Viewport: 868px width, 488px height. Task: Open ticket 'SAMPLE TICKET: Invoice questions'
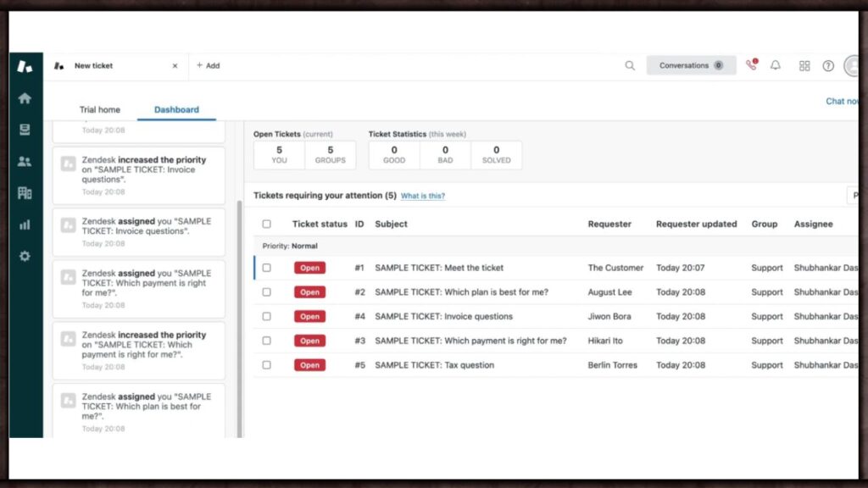coord(444,317)
